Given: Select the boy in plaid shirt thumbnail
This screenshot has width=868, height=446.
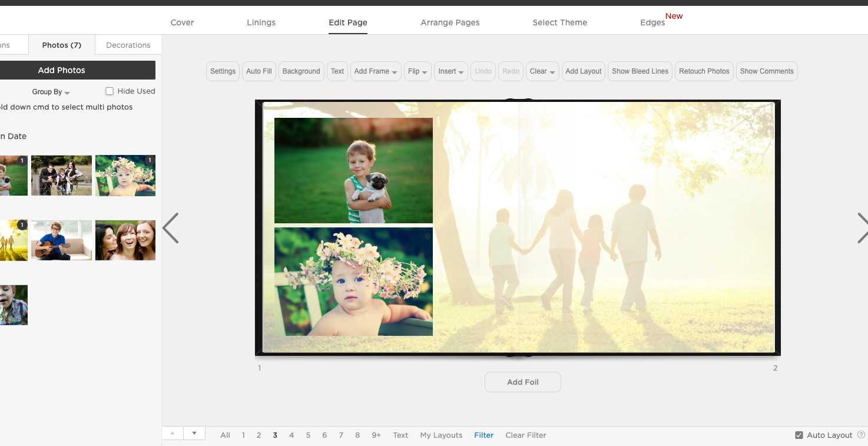Looking at the screenshot, I should [x=14, y=305].
